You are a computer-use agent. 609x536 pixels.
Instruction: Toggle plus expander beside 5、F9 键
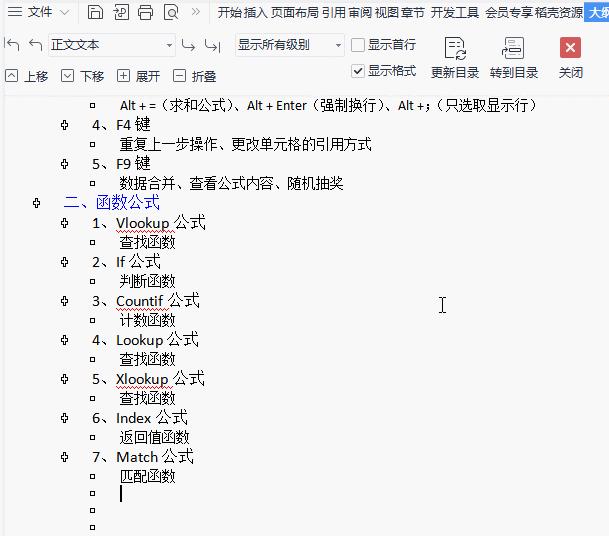[64, 164]
